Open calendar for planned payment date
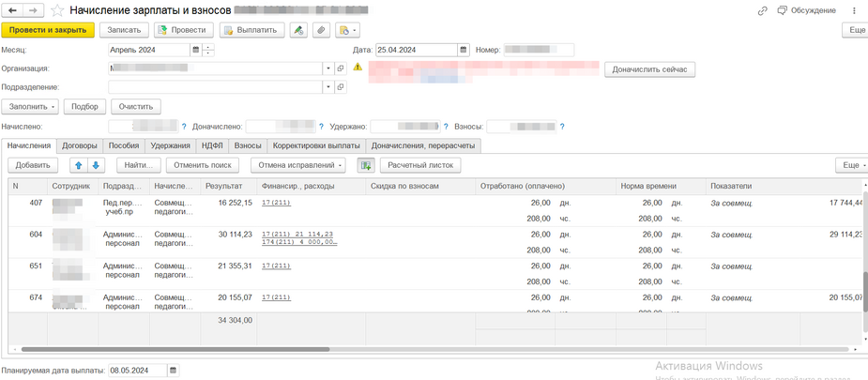This screenshot has height=380, width=868. click(x=172, y=371)
